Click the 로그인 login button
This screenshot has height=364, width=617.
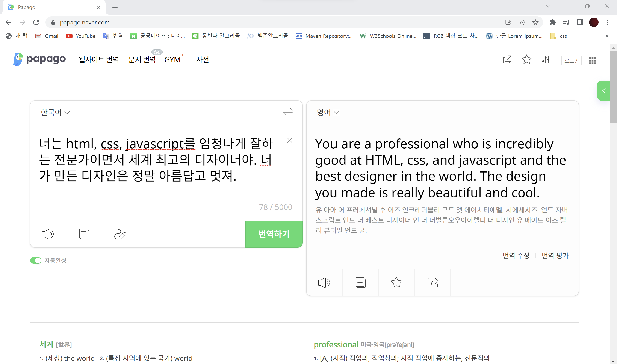tap(571, 61)
